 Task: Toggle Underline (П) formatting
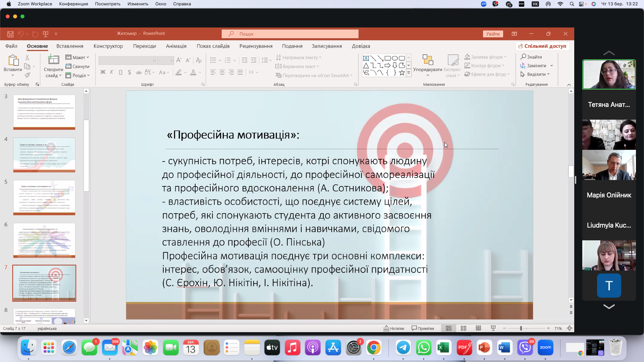click(120, 72)
